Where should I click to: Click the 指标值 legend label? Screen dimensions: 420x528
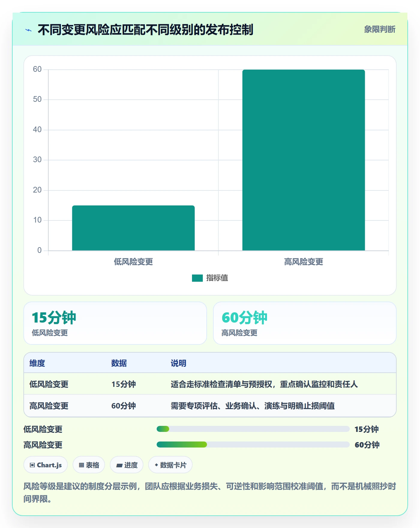[x=217, y=278]
